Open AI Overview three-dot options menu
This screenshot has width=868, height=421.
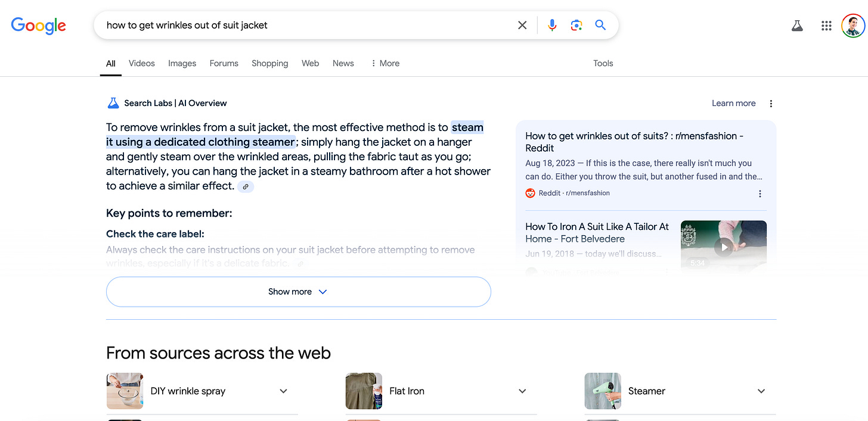[x=771, y=104]
